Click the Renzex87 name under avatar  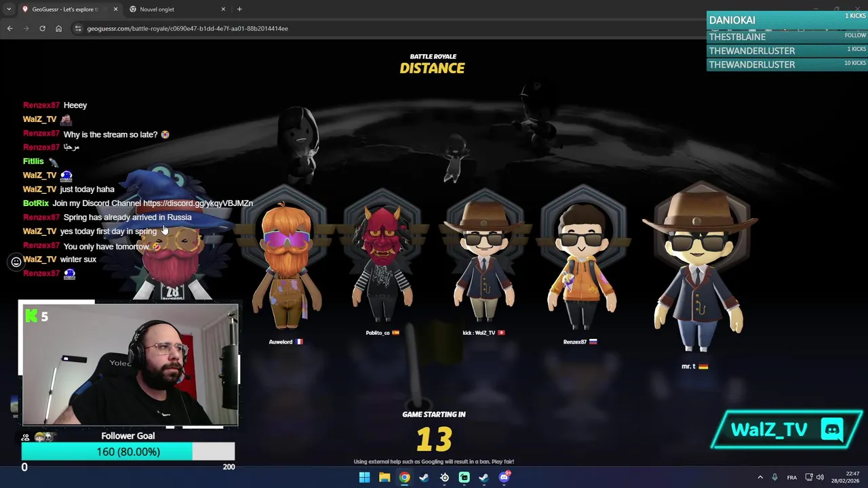pos(574,342)
